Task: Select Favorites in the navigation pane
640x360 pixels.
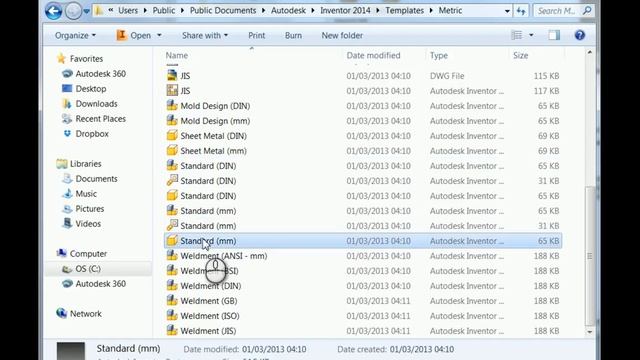Action: (x=86, y=59)
